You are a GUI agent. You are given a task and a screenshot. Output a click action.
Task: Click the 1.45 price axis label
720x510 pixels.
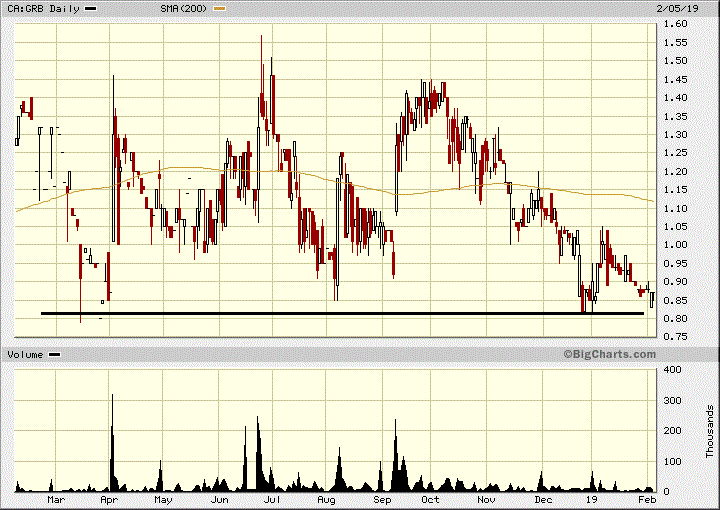[675, 79]
